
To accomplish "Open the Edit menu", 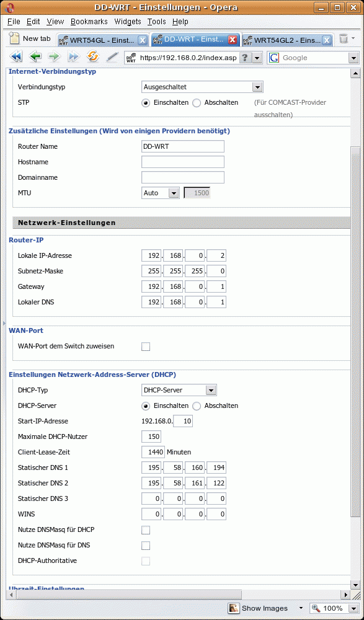I will [x=33, y=22].
